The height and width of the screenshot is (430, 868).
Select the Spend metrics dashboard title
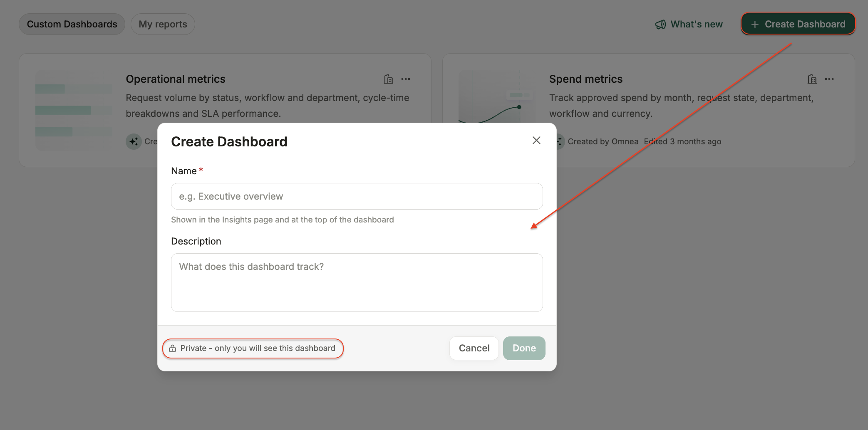coord(586,79)
